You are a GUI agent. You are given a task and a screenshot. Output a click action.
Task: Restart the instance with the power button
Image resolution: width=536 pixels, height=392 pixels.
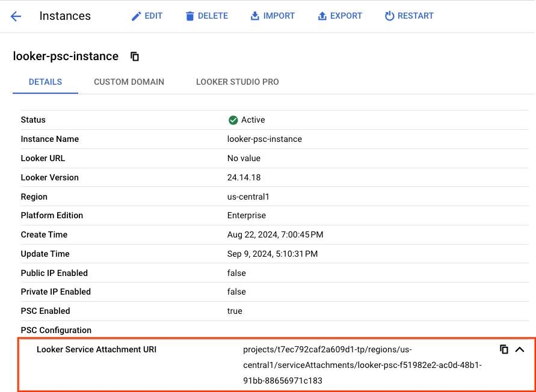tap(409, 16)
